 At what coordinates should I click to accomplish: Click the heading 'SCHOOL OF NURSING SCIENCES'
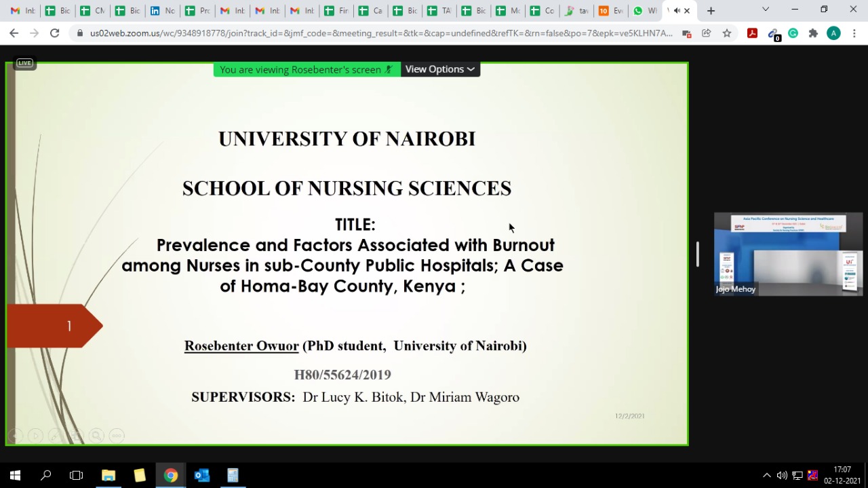(347, 189)
